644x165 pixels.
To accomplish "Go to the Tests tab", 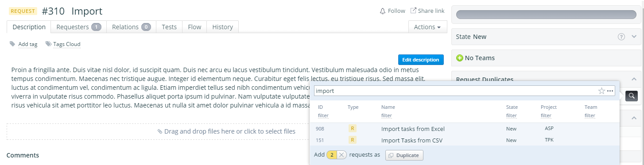I will click(169, 27).
